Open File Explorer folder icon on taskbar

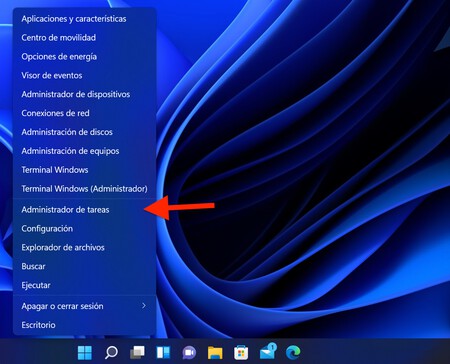(x=215, y=353)
